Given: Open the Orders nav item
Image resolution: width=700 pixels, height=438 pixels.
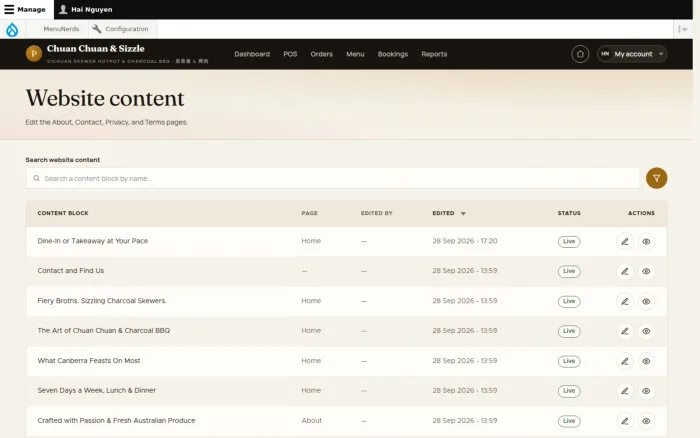Looking at the screenshot, I should click(321, 54).
